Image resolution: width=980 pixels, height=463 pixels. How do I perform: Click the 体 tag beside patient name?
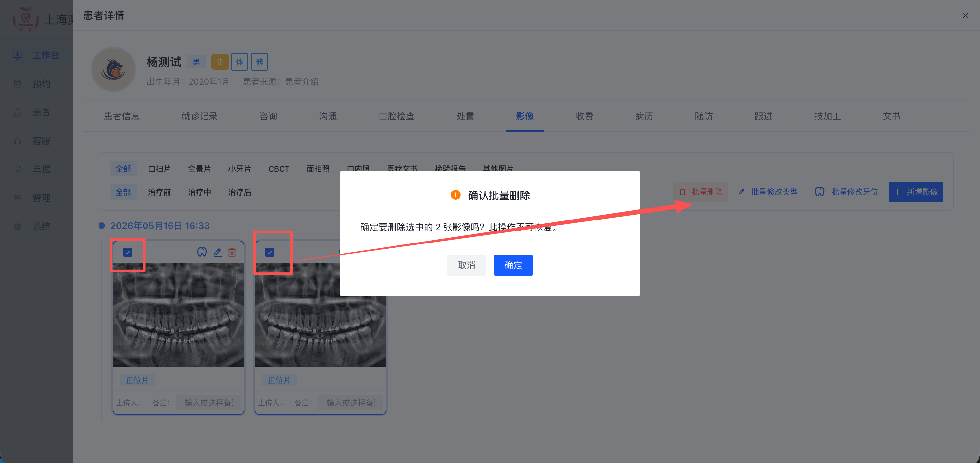239,62
